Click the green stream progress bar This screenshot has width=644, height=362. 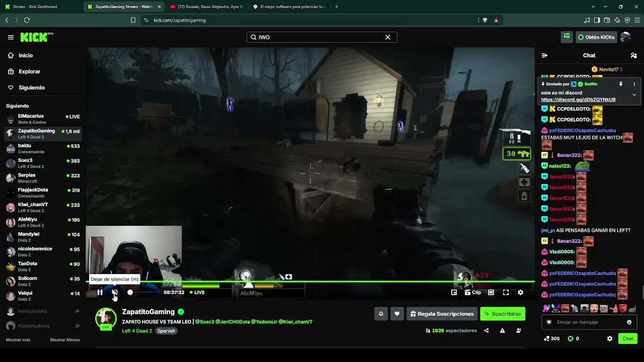[x=310, y=282]
